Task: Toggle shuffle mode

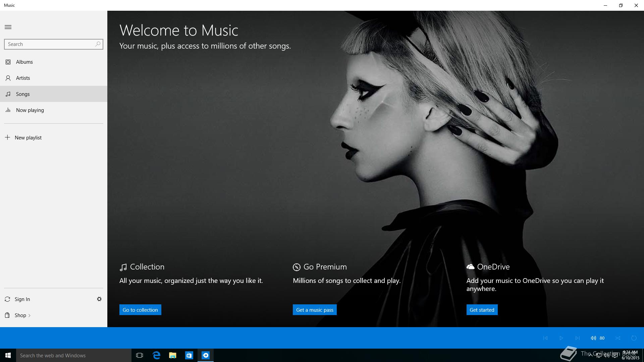Action: [618, 338]
